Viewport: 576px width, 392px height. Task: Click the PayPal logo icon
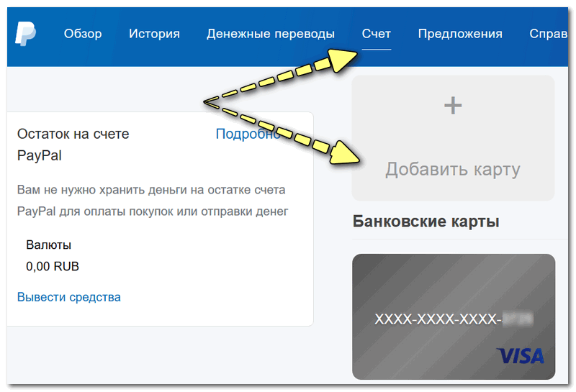25,33
